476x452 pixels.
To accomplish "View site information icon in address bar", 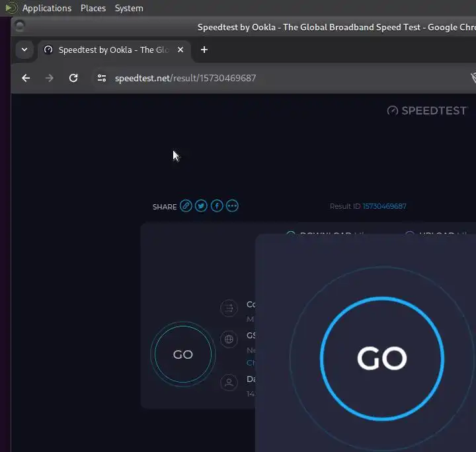I will click(102, 78).
